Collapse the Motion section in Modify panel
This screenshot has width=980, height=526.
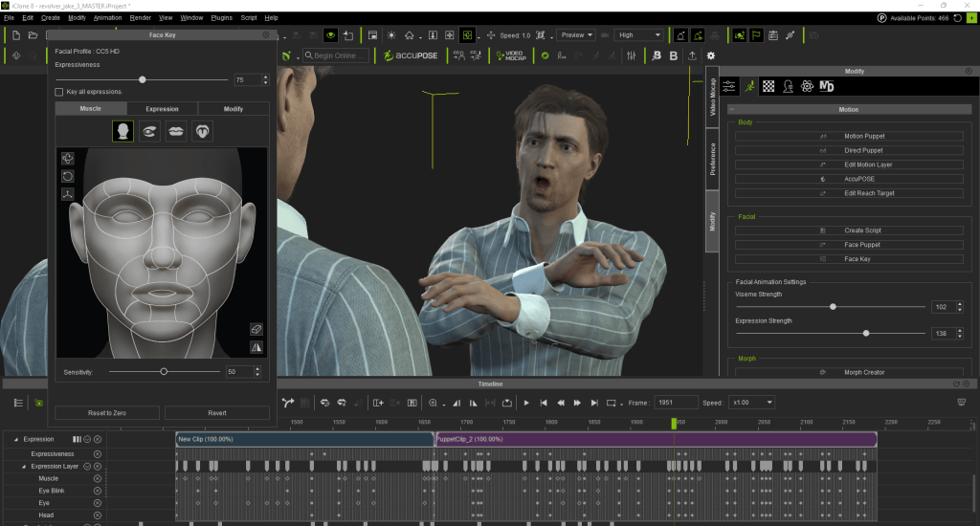[731, 109]
